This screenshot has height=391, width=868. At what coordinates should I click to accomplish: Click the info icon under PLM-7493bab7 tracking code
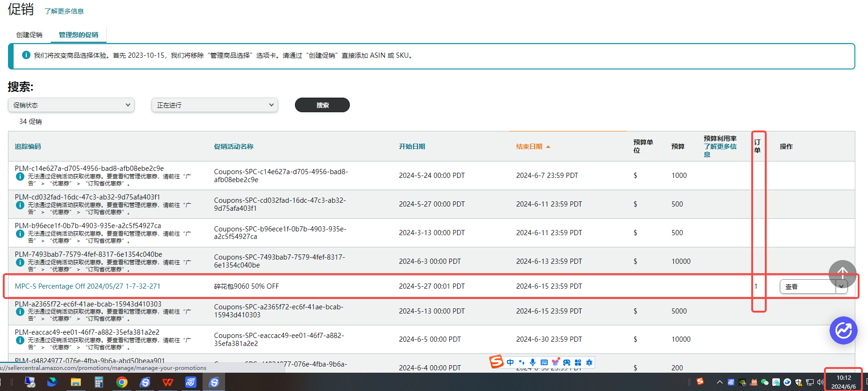[x=20, y=262]
